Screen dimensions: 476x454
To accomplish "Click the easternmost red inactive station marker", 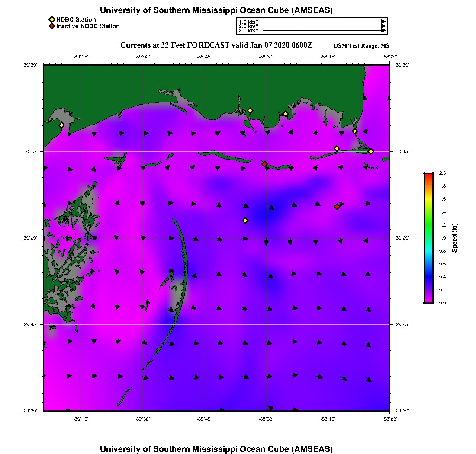I will click(337, 207).
